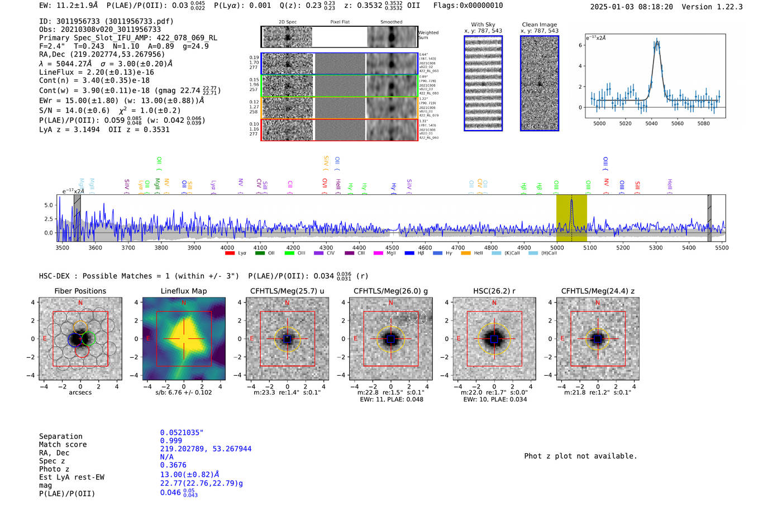The height and width of the screenshot is (532, 782).
Task: Click the Est LyA rest-EW value 13.00(±0.82)Å
Action: tap(190, 475)
